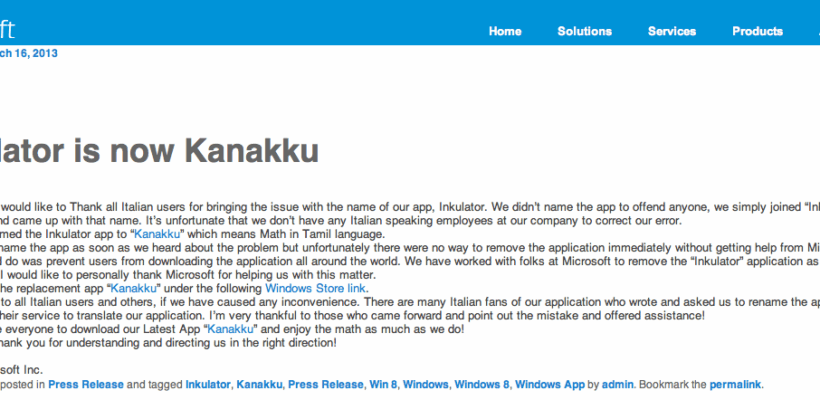The height and width of the screenshot is (400, 820).
Task: Open the Services menu item
Action: [x=671, y=31]
